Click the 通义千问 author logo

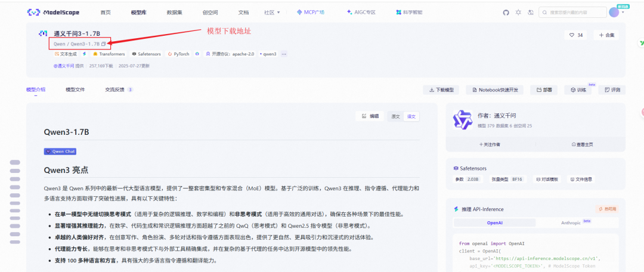pos(463,119)
